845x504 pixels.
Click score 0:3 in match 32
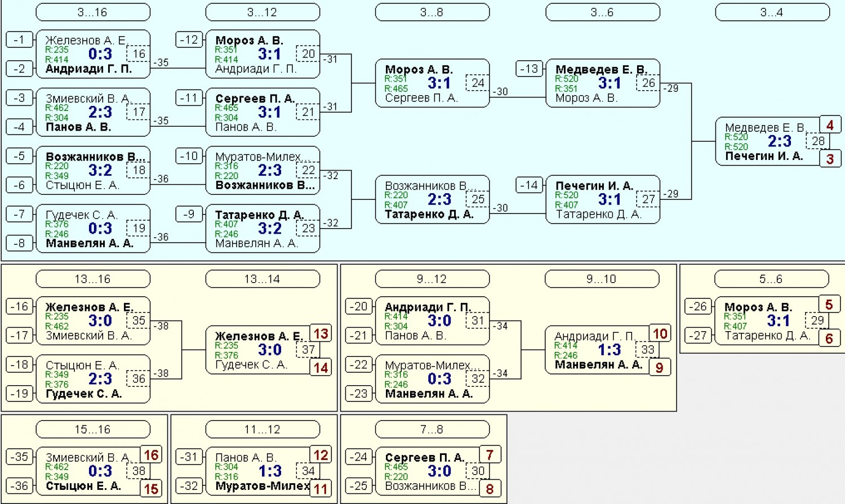pyautogui.click(x=439, y=378)
